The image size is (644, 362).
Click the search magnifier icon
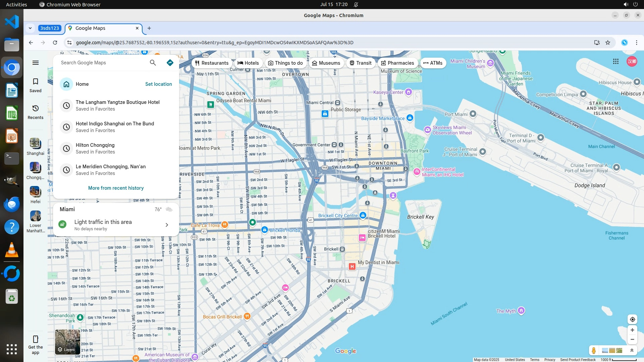tap(153, 63)
